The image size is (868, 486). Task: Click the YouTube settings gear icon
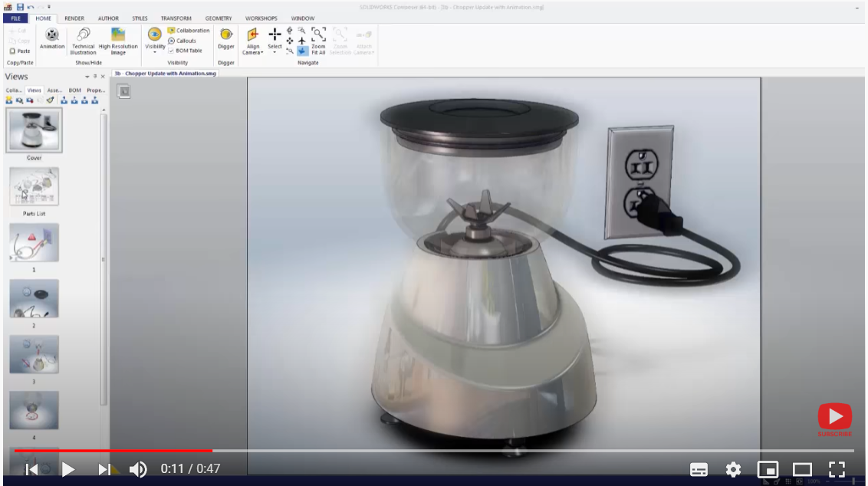pos(733,469)
